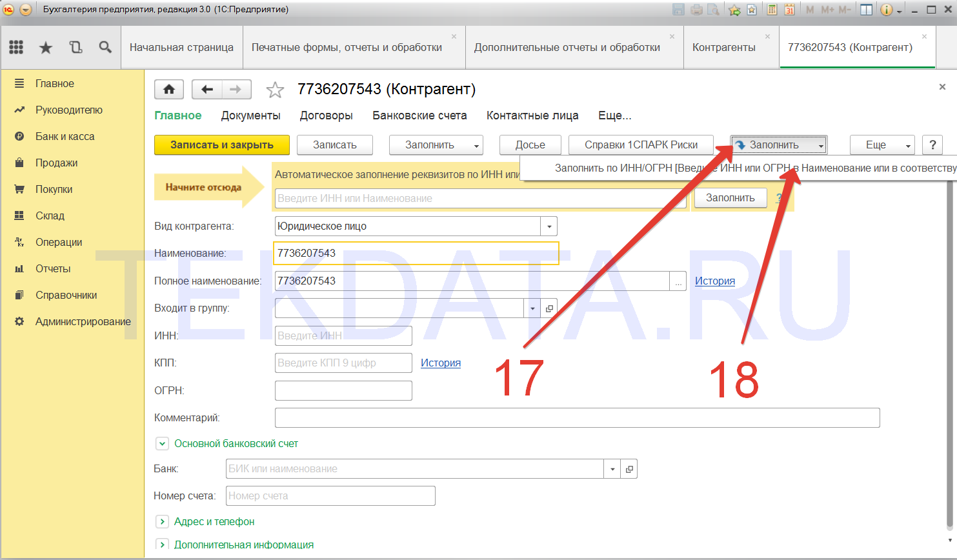
Task: Open the 'Входит в группу' dropdown arrow
Action: [x=532, y=308]
